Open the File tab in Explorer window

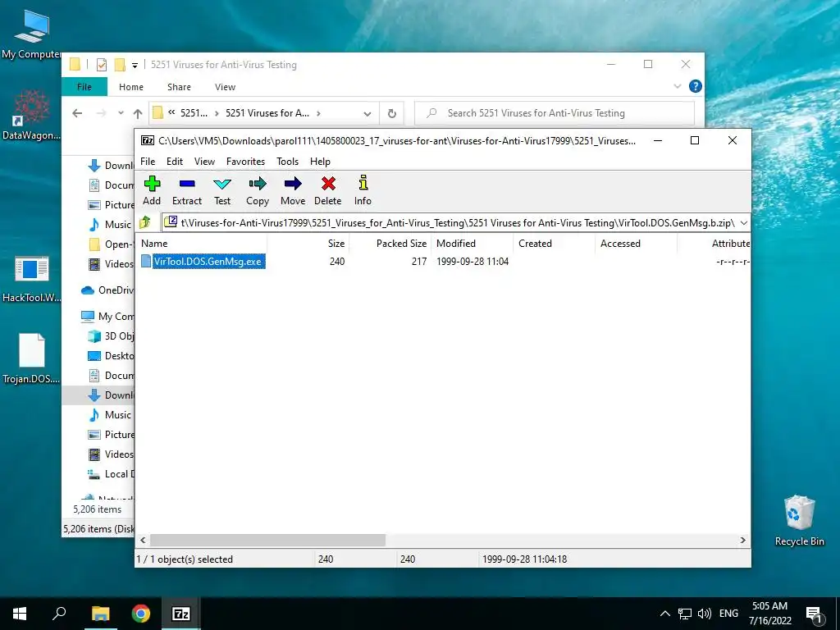click(x=84, y=87)
